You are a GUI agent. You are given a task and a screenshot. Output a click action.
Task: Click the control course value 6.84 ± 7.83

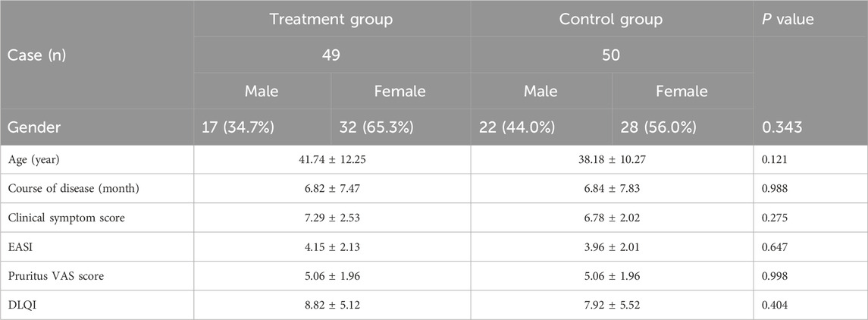(610, 190)
